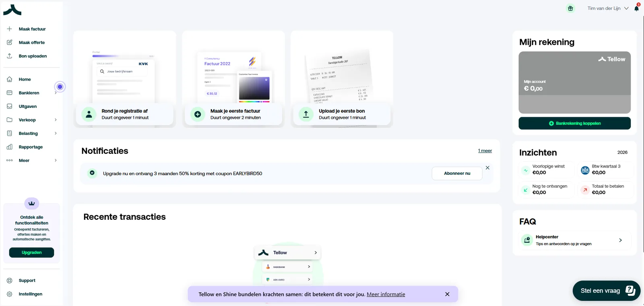The image size is (644, 306).
Task: Click the Totaal te betalen arrow icon
Action: [585, 190]
